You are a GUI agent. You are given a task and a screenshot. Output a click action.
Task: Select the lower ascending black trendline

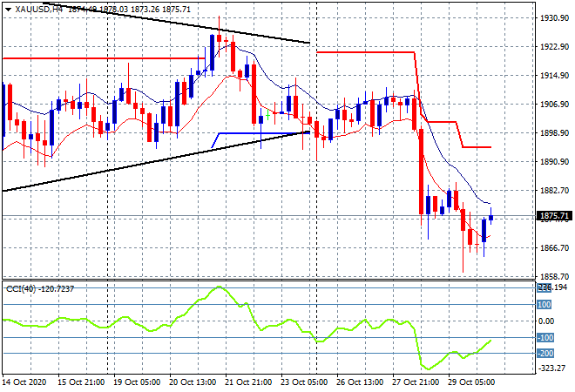tap(156, 161)
